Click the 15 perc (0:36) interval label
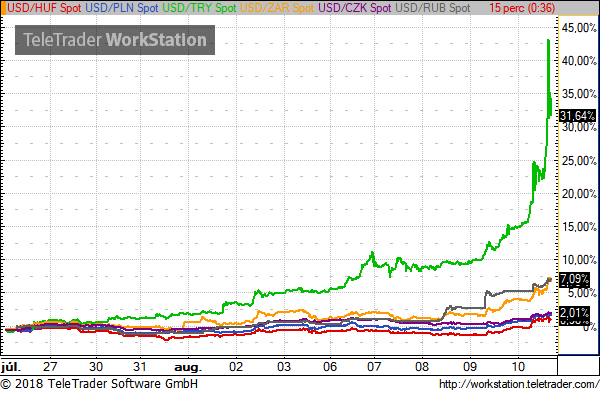 coord(522,8)
